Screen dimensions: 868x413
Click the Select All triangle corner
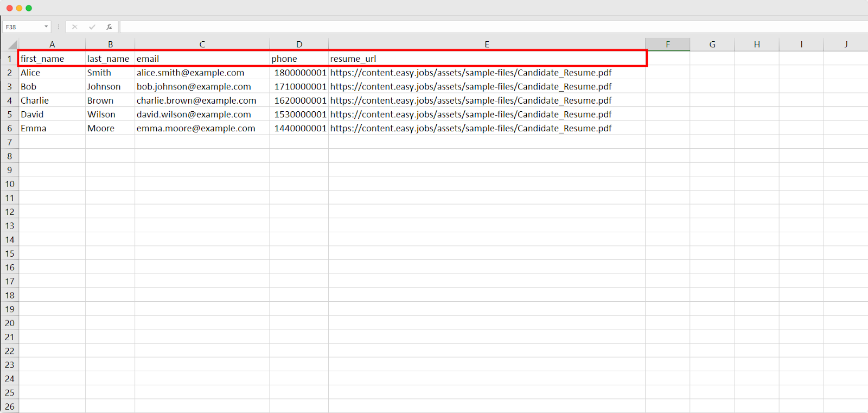11,45
